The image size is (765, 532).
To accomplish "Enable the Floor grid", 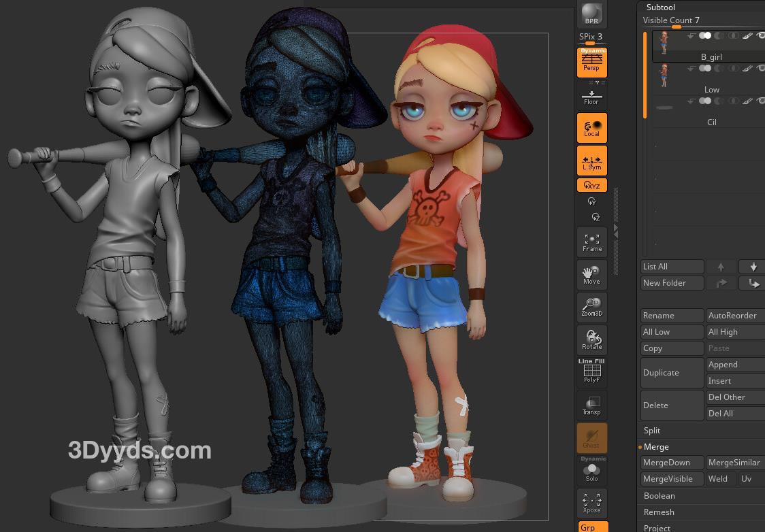I will (x=591, y=97).
